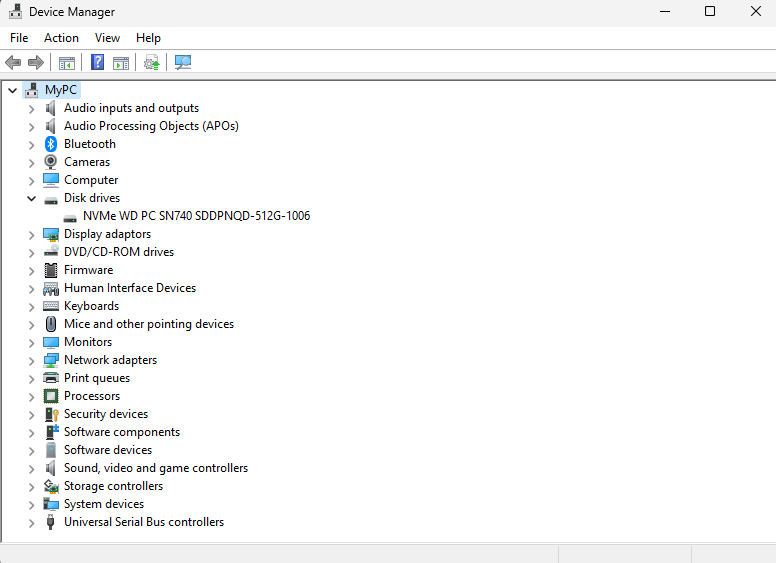
Task: Click the Cameras webcam icon
Action: [51, 162]
